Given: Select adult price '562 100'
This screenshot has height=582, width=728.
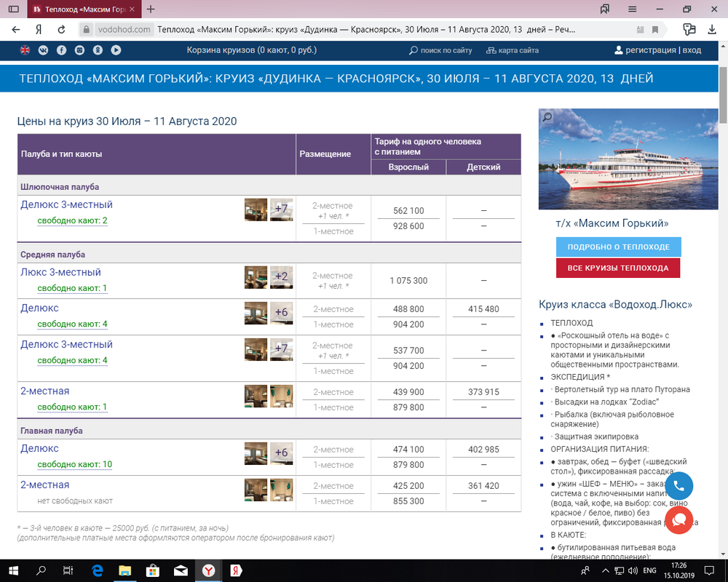Looking at the screenshot, I should (408, 211).
